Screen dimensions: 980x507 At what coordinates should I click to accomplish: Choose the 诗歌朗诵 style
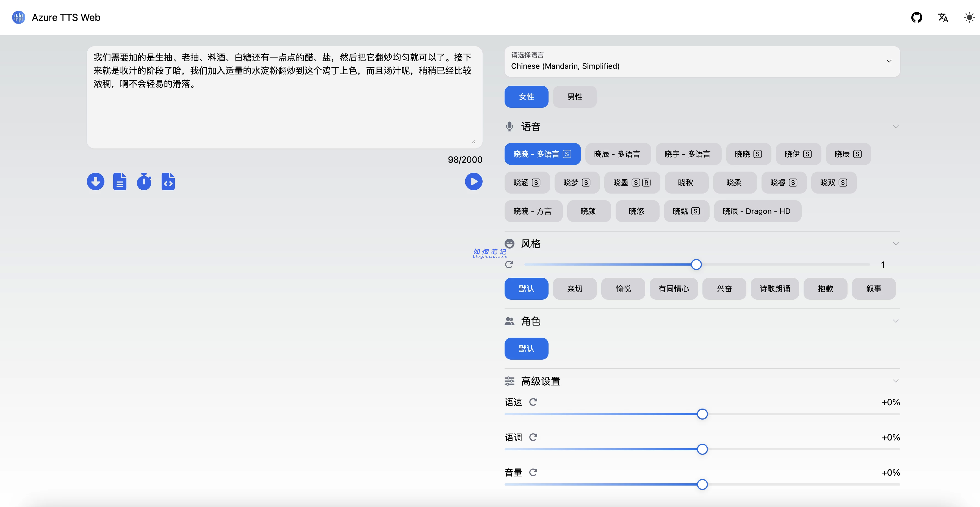(x=774, y=288)
